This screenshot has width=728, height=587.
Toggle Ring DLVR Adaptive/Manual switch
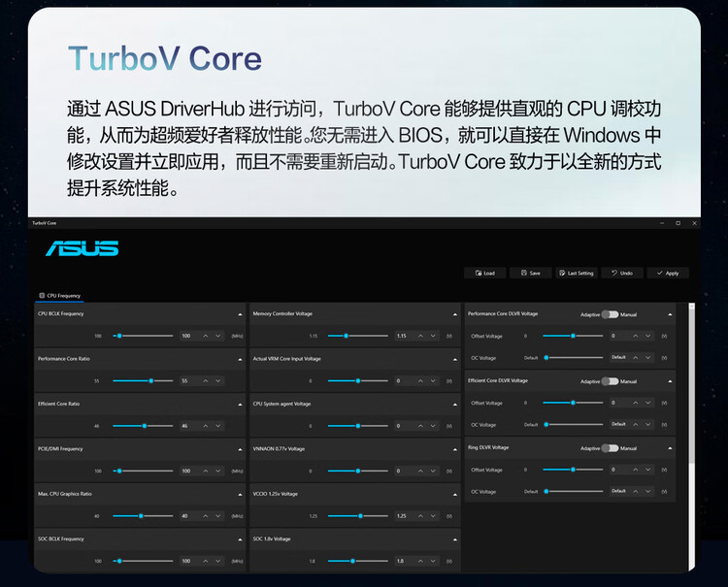coord(611,448)
